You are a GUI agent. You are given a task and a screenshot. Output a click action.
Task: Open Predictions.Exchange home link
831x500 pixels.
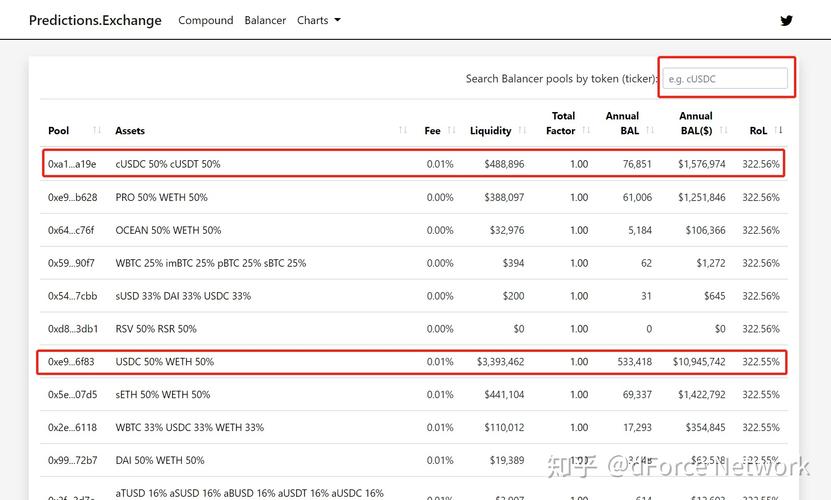point(95,20)
